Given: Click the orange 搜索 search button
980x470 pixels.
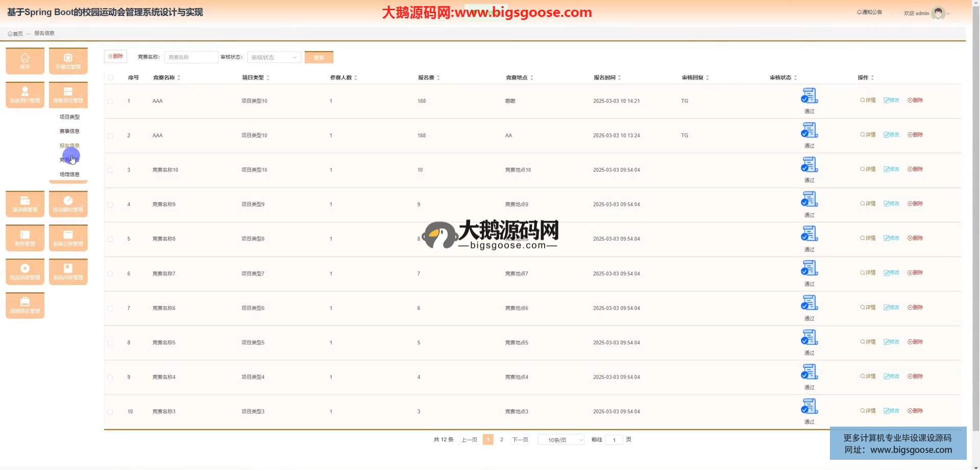Looking at the screenshot, I should [318, 57].
